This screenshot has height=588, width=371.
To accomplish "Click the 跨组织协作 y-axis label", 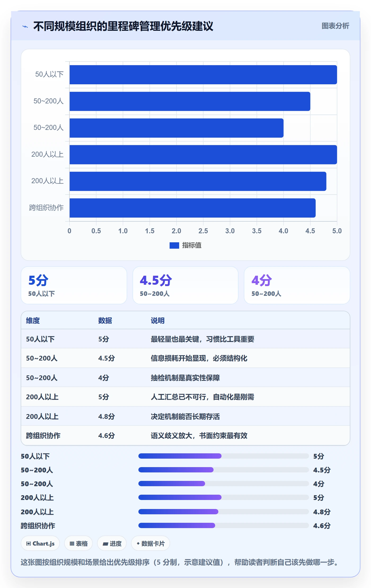I will tap(46, 208).
